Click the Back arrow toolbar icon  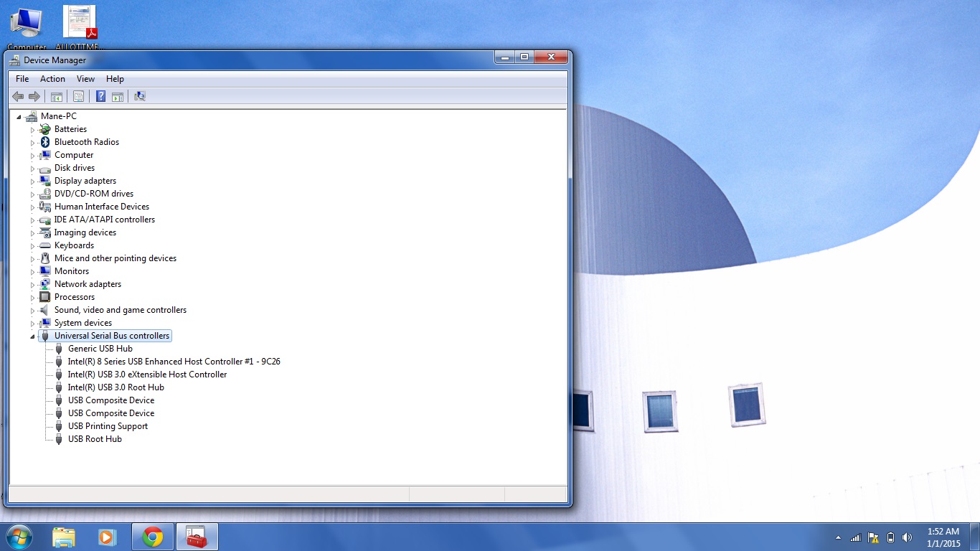[x=18, y=96]
